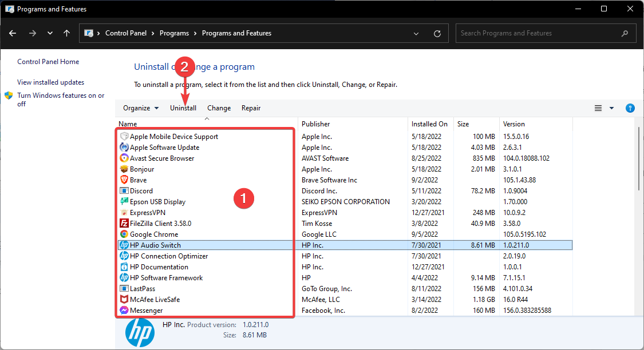The height and width of the screenshot is (350, 644).
Task: Open the recent locations chevron
Action: pos(50,33)
